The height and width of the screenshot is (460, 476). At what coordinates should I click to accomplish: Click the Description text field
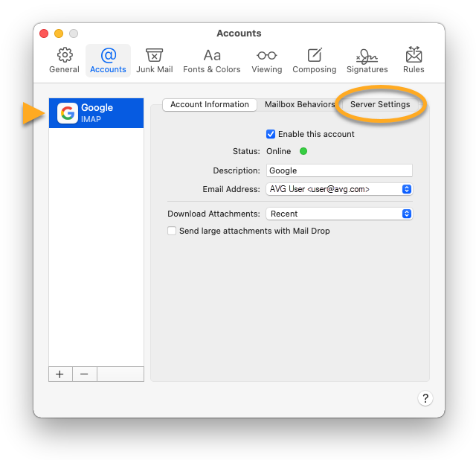click(x=339, y=170)
